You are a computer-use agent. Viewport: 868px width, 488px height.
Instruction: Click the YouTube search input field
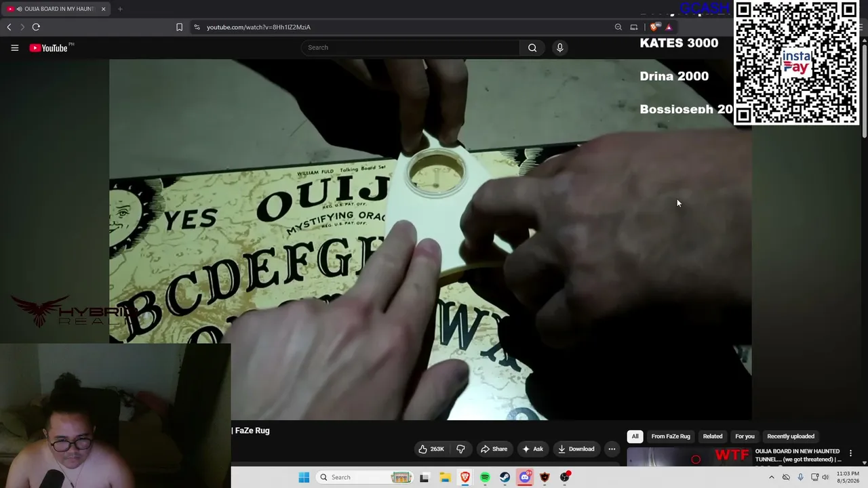(411, 47)
